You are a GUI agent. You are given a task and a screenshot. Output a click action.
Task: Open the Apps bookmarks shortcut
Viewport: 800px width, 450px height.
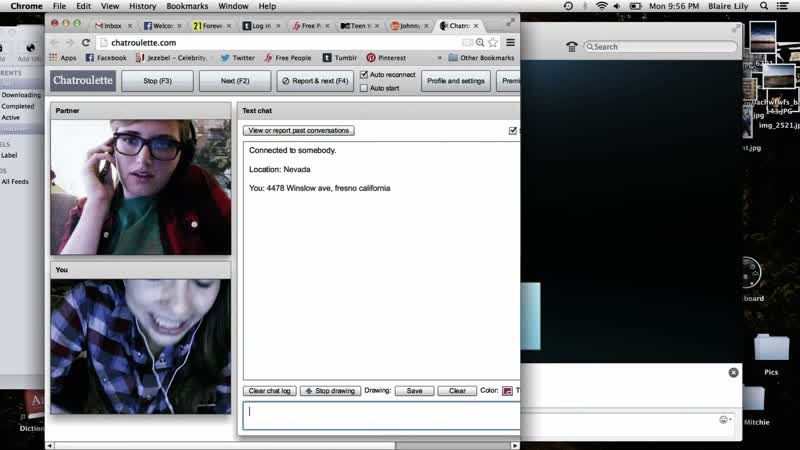pos(63,58)
